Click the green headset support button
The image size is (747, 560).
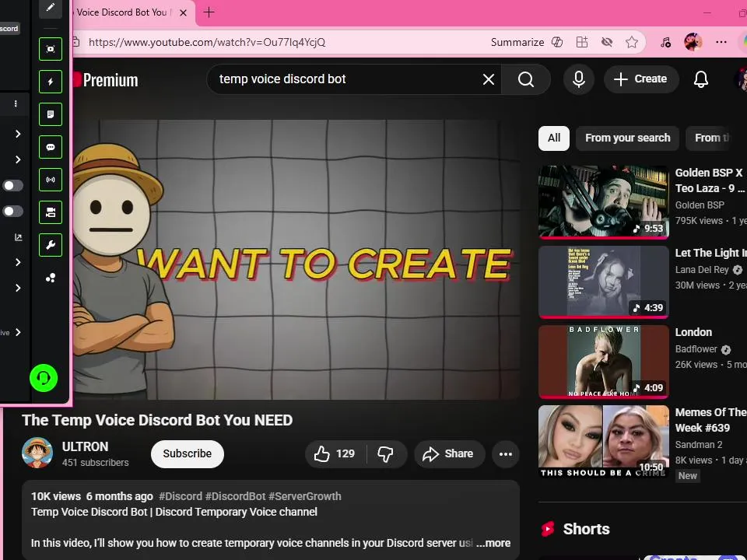(44, 378)
